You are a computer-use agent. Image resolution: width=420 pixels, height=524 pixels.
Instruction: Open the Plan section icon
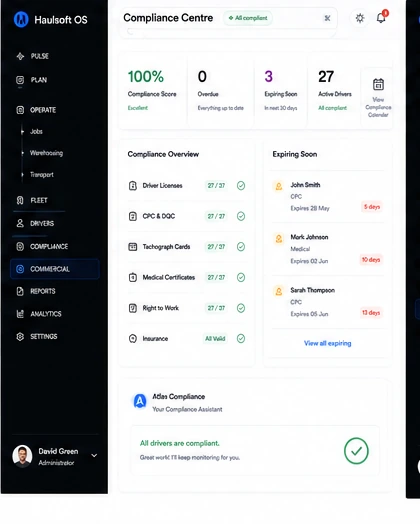(20, 80)
